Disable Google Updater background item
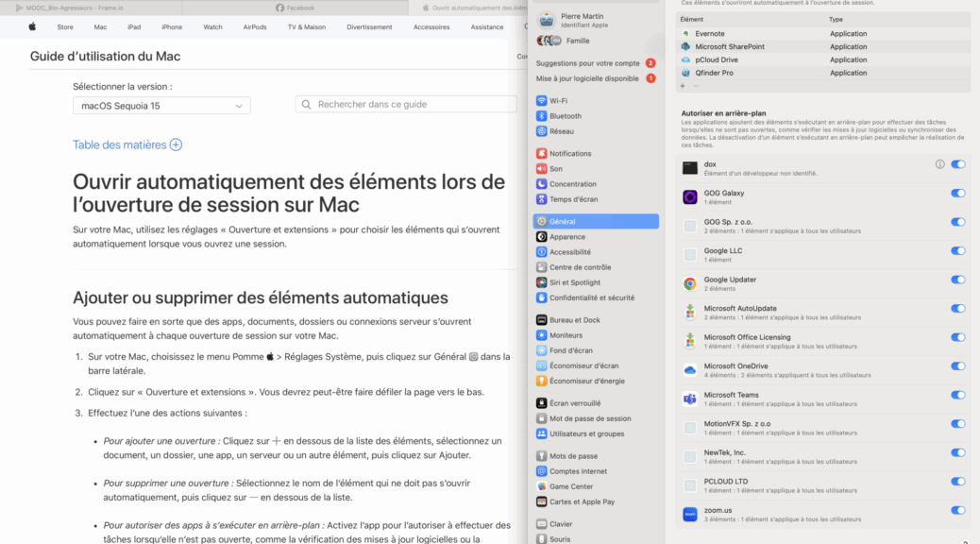This screenshot has height=544, width=980. [x=958, y=280]
